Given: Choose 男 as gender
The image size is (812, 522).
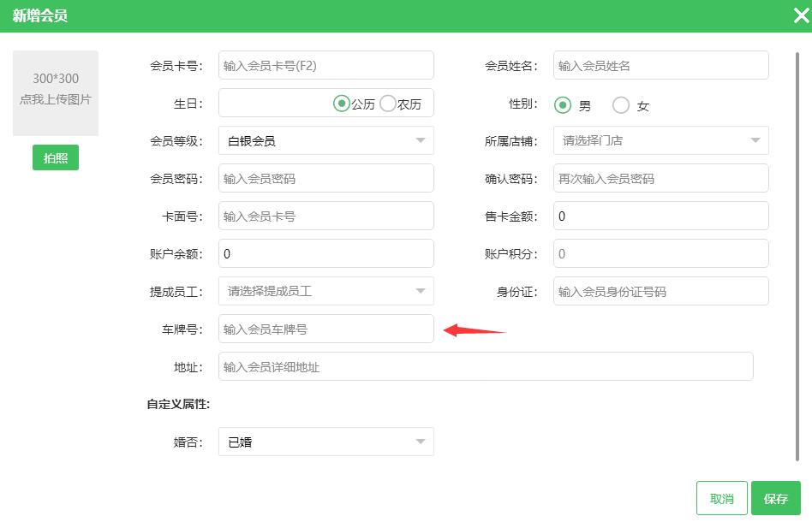Looking at the screenshot, I should click(x=563, y=105).
